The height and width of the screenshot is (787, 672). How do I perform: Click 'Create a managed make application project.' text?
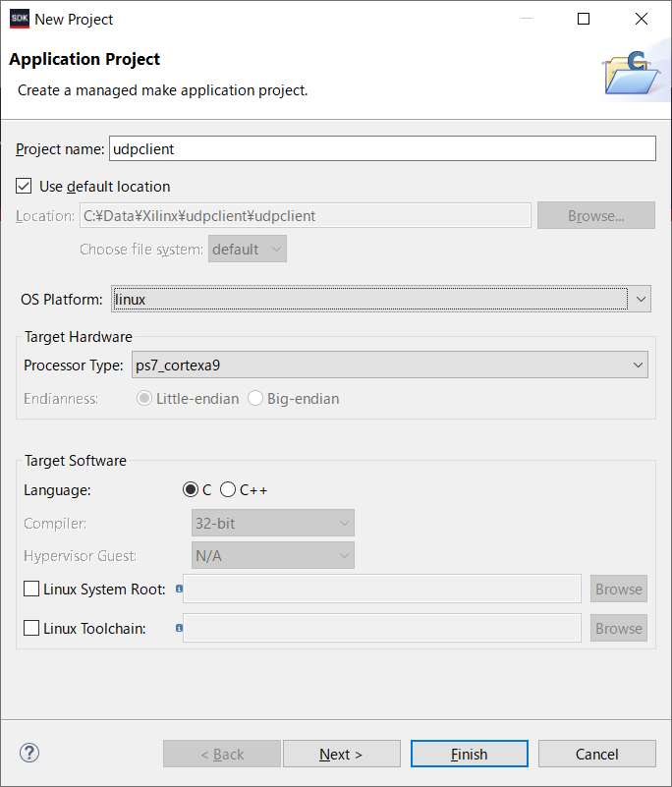(163, 90)
